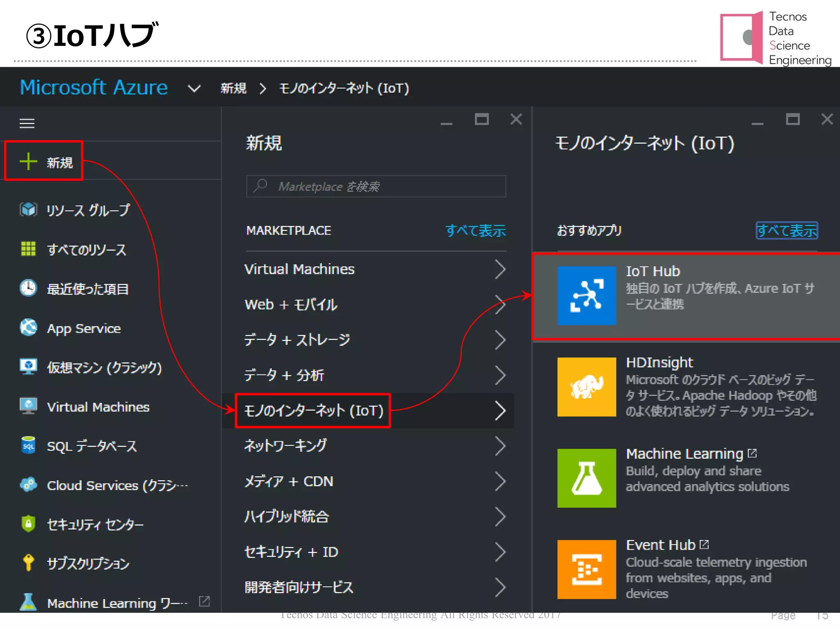Click the All Resources grid icon
This screenshot has height=630, width=840.
[28, 249]
